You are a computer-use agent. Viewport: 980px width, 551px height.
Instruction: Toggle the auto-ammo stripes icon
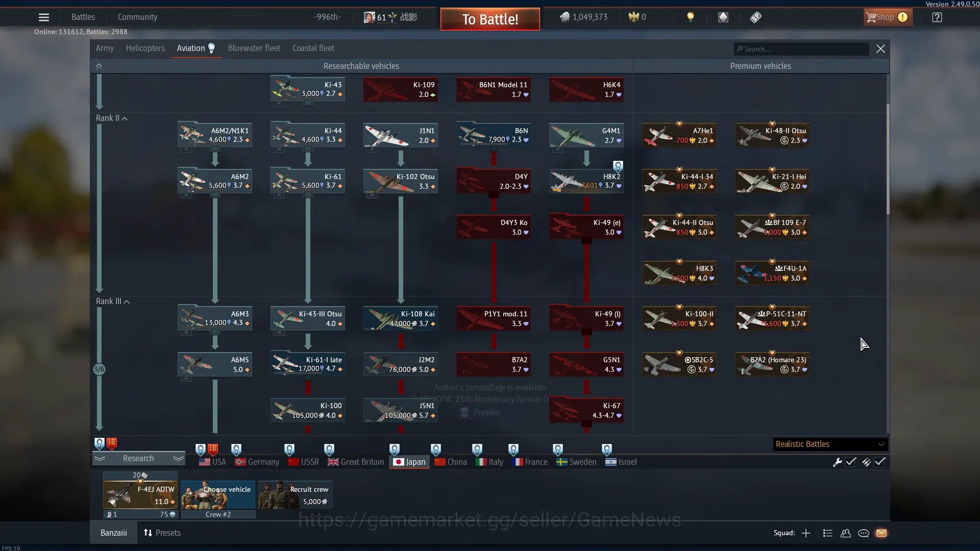pos(866,462)
